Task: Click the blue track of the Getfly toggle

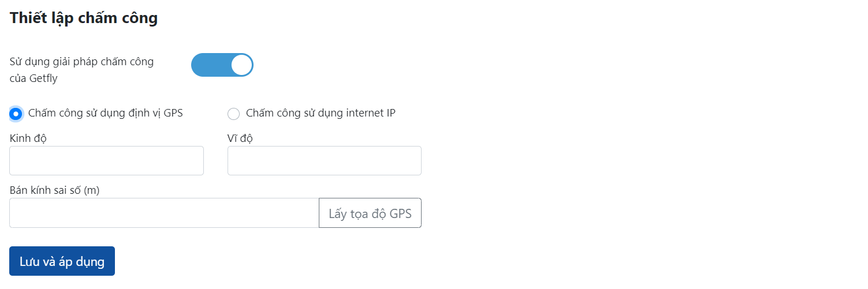Action: click(x=209, y=65)
